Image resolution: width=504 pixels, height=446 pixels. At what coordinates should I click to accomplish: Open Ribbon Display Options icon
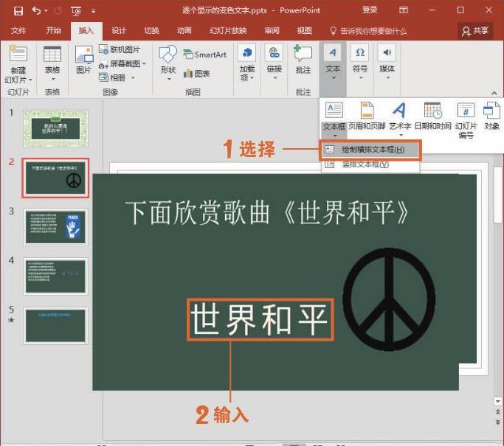(404, 10)
